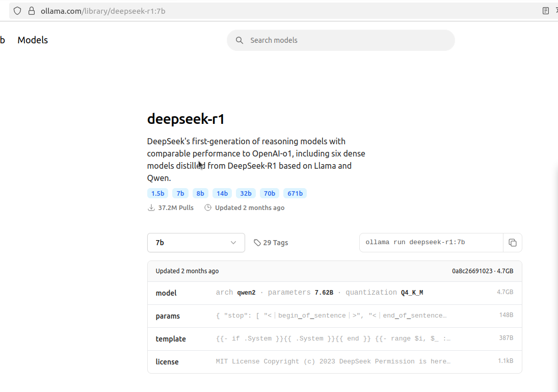Image resolution: width=558 pixels, height=392 pixels.
Task: Open the params configuration row
Action: click(334, 316)
